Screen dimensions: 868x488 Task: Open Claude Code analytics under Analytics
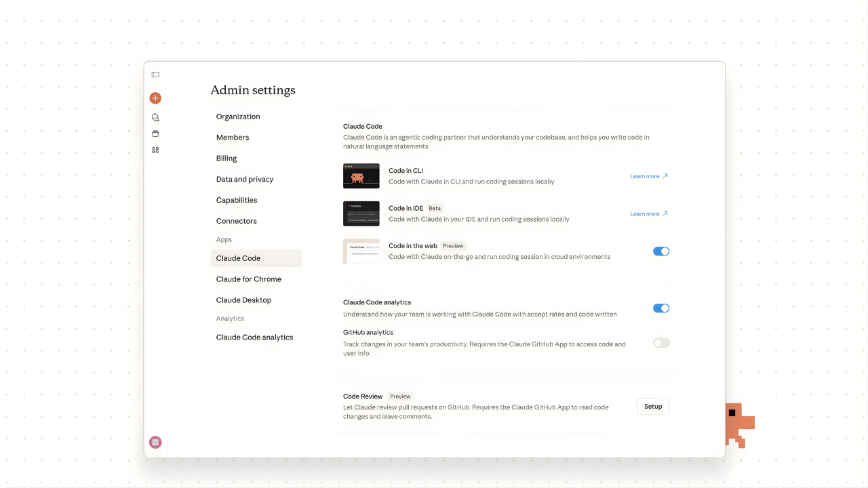point(254,337)
